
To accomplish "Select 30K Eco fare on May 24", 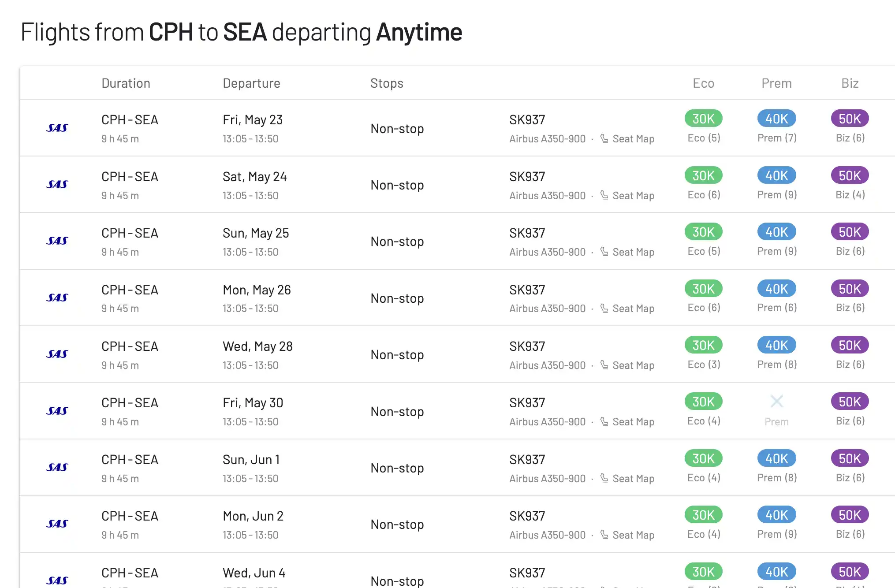I will (x=704, y=175).
